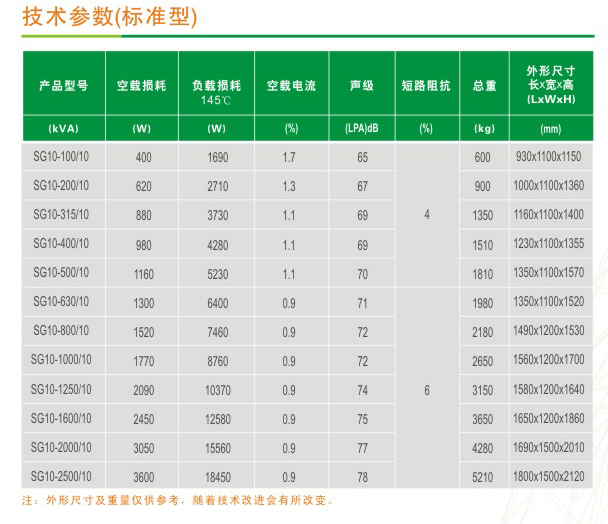Viewport: 608px width, 524px height.
Task: Select model SG10-2500/10
Action: pyautogui.click(x=61, y=476)
